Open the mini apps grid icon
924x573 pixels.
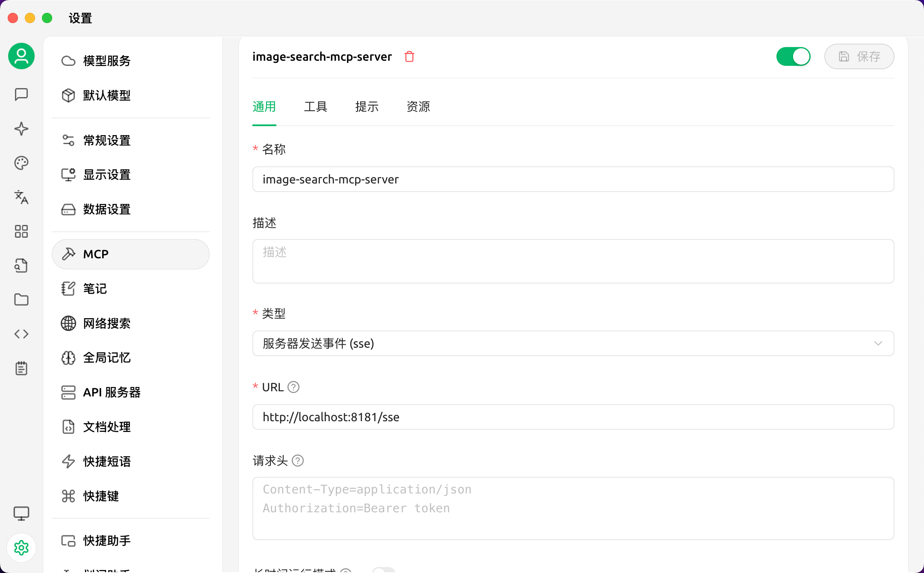click(x=21, y=231)
